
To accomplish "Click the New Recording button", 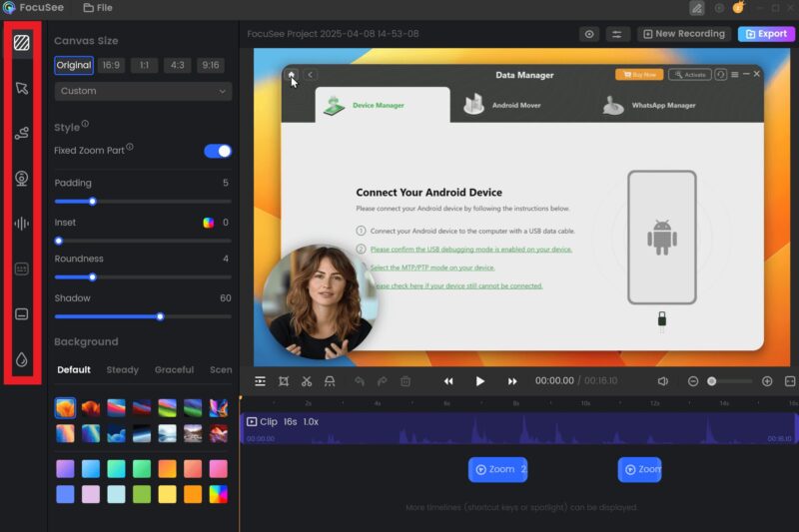I will (x=684, y=34).
